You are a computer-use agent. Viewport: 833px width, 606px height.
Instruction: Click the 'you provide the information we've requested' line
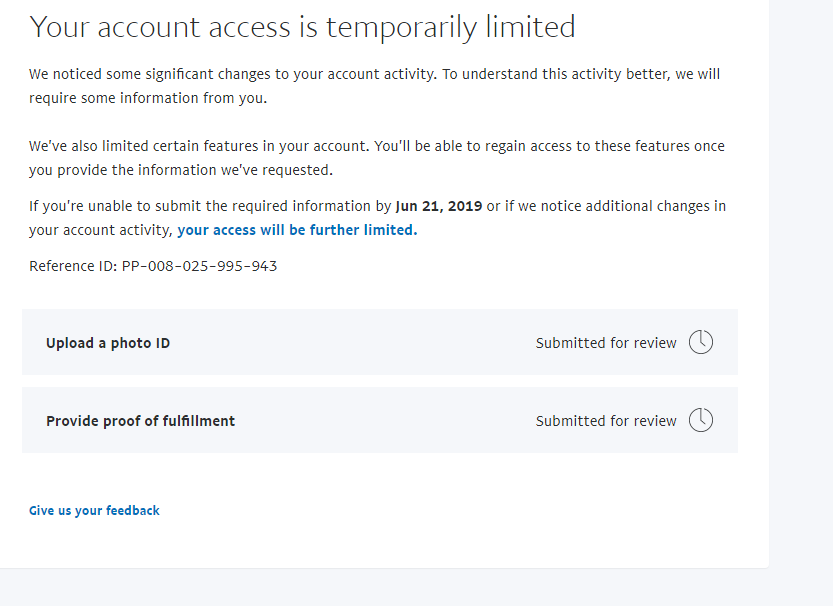180,170
